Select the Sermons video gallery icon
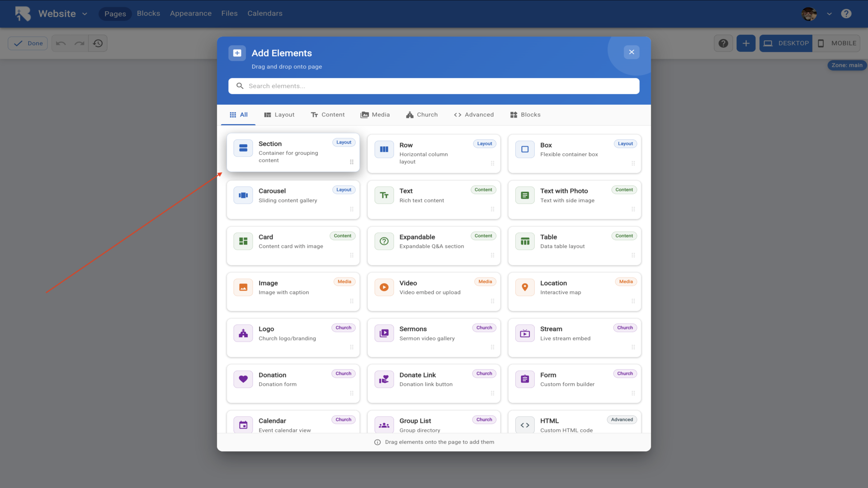Image resolution: width=868 pixels, height=488 pixels. pyautogui.click(x=384, y=333)
